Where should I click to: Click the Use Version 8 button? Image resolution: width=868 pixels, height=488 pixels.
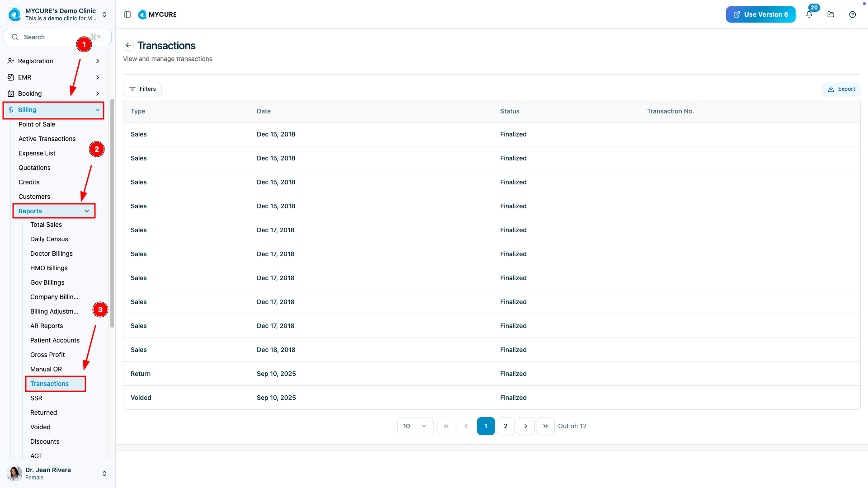click(x=760, y=14)
